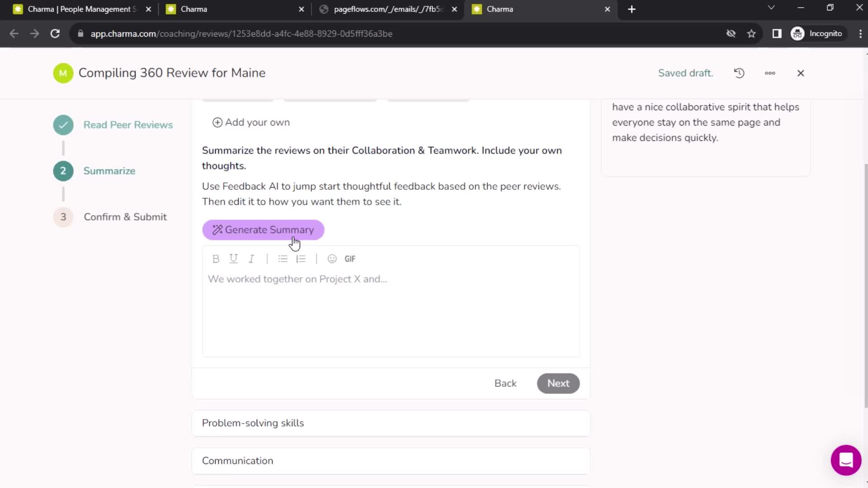Expand the Communication section
The width and height of the screenshot is (868, 488).
click(391, 460)
